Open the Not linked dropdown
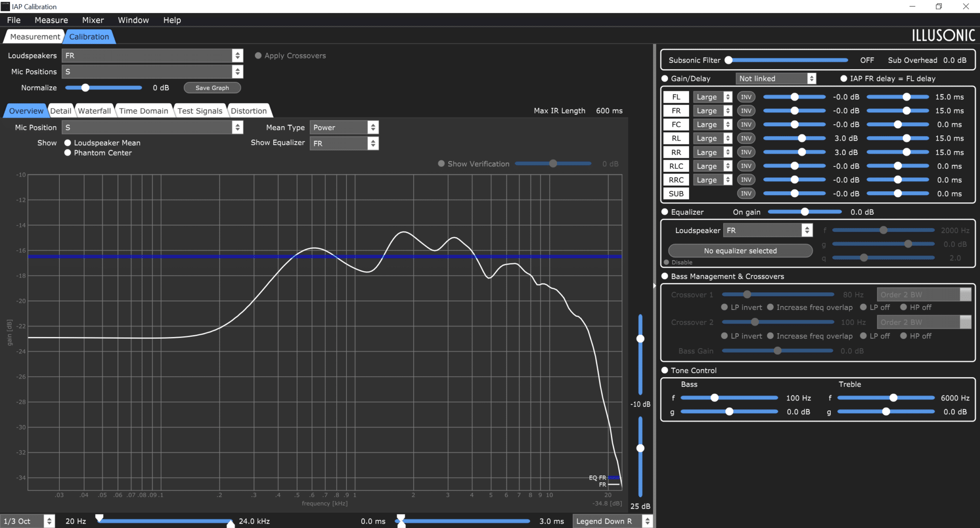980x528 pixels. click(x=776, y=78)
